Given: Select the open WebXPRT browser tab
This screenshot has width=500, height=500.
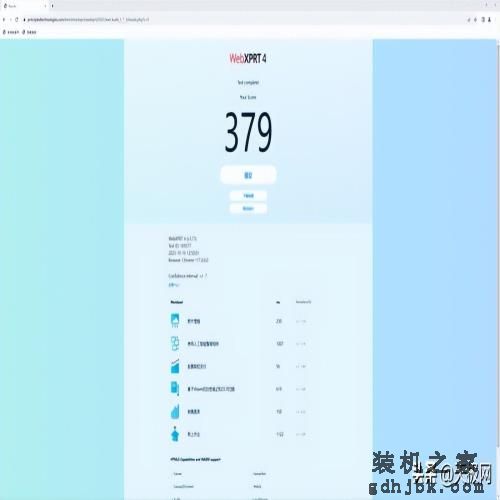Looking at the screenshot, I should coord(24,6).
